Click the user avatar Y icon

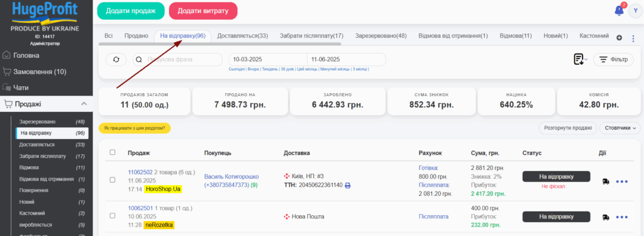(636, 11)
